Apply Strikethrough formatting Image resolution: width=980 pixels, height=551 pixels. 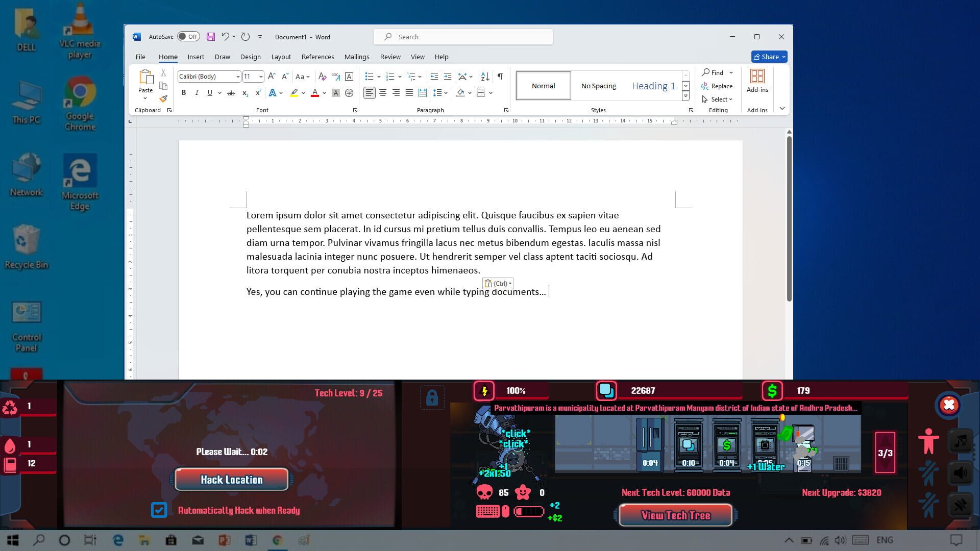231,93
